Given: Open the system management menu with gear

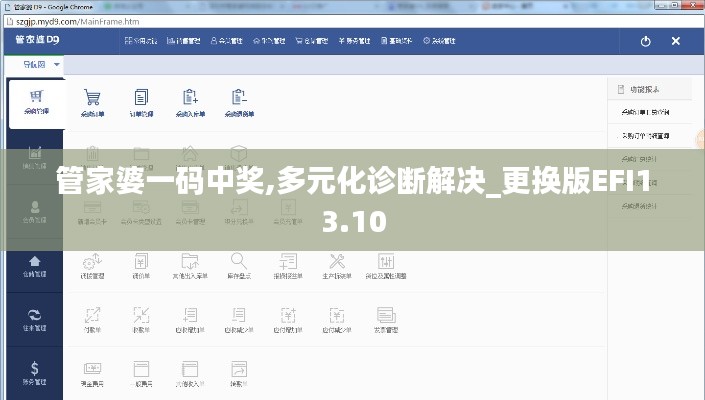Looking at the screenshot, I should 440,41.
